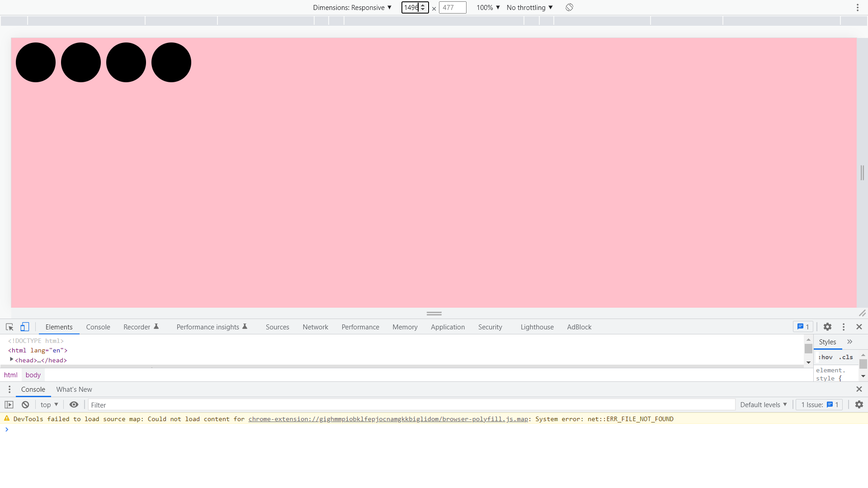Expand the head element node

pos(12,360)
